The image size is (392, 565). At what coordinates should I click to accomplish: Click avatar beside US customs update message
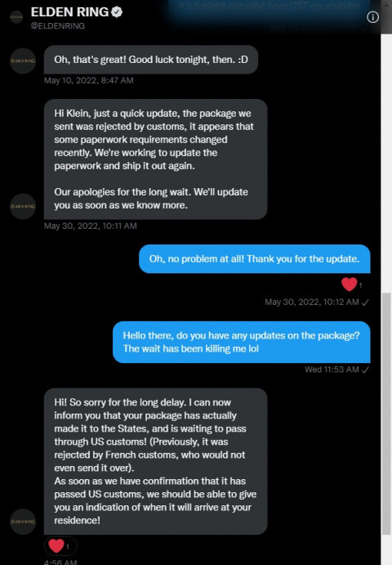coord(23,522)
